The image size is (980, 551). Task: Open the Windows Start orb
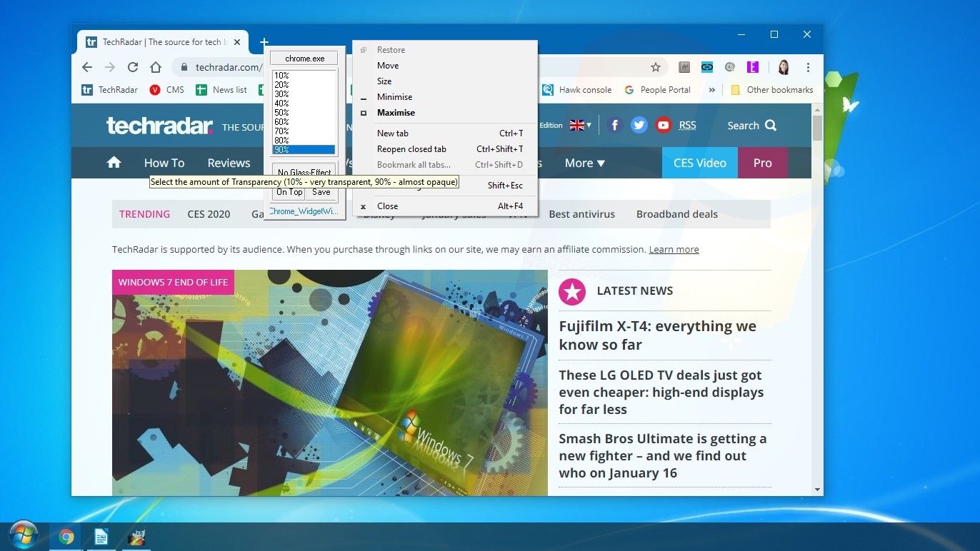click(x=24, y=535)
